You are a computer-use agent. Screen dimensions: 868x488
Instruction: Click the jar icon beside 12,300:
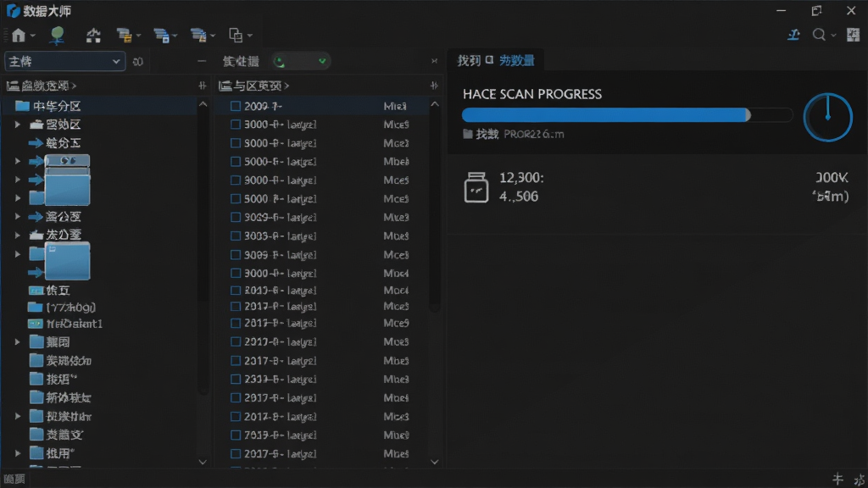click(476, 187)
